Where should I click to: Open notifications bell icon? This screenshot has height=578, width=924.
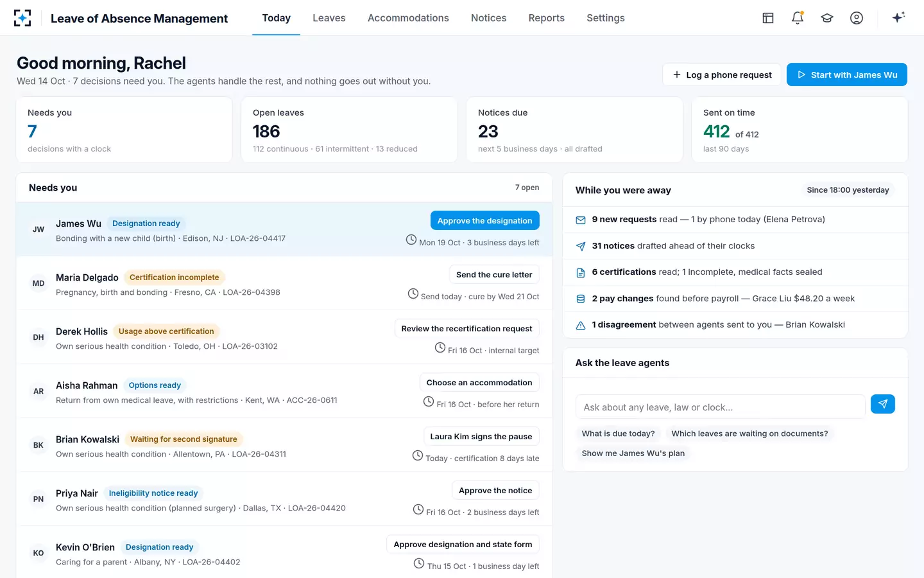[798, 18]
